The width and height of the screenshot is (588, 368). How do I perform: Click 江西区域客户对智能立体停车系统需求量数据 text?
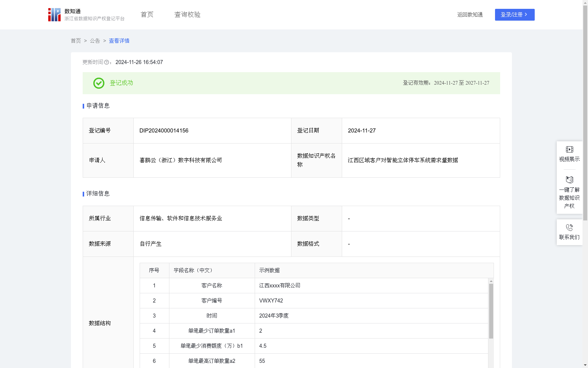click(403, 160)
